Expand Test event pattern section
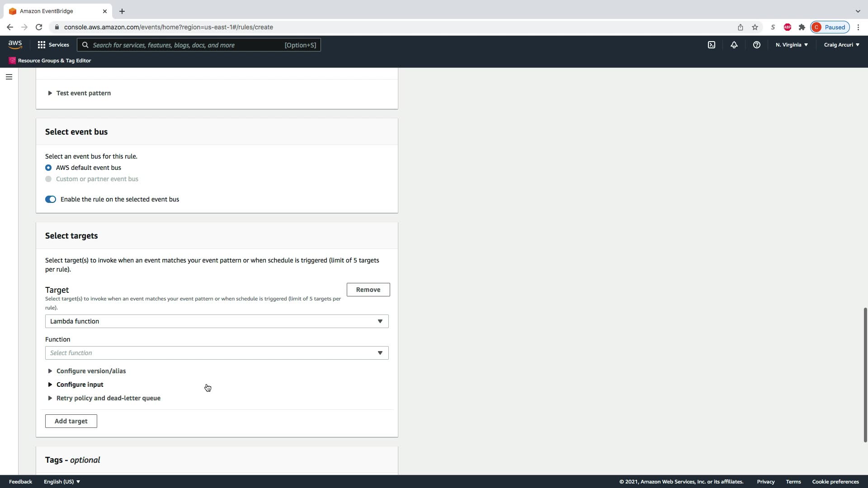The width and height of the screenshot is (868, 488). [83, 93]
